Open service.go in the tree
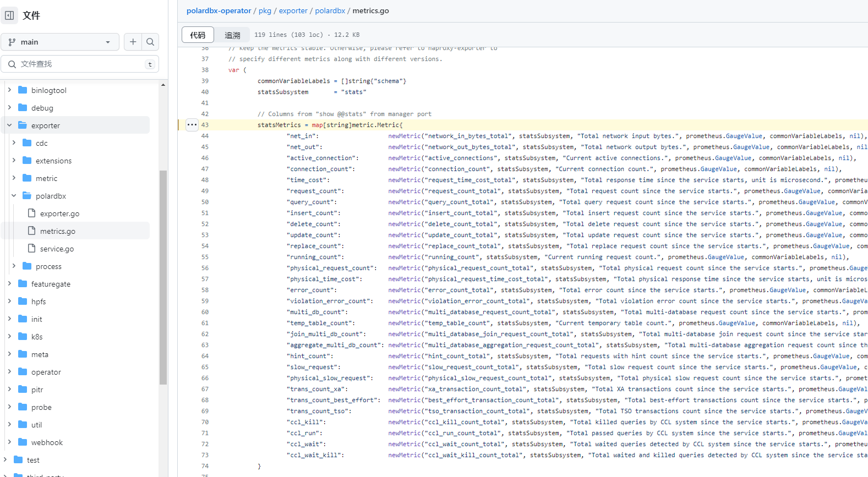The width and height of the screenshot is (868, 477). click(57, 249)
